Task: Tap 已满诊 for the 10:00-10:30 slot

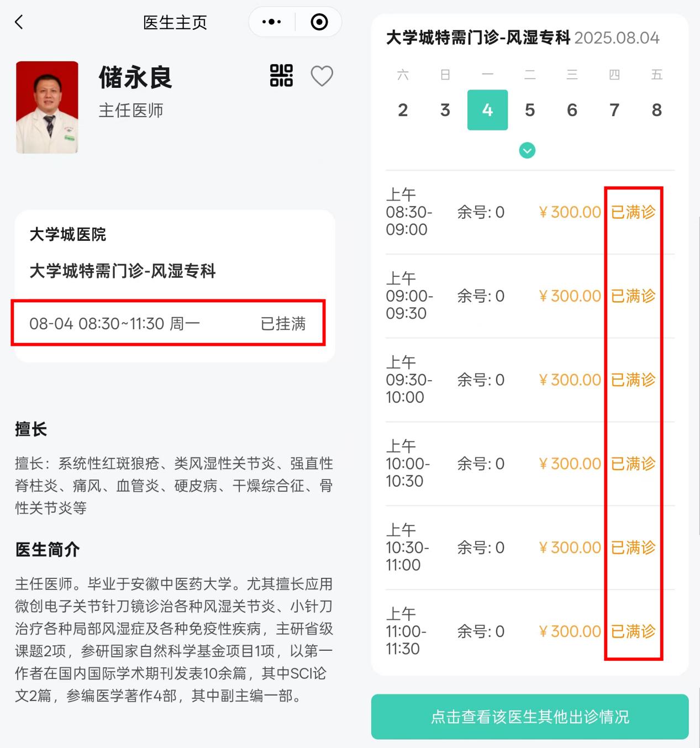Action: pyautogui.click(x=633, y=463)
